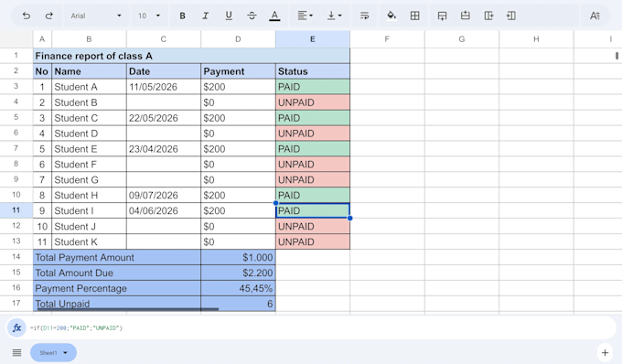Tap the fx function icon

pyautogui.click(x=16, y=328)
